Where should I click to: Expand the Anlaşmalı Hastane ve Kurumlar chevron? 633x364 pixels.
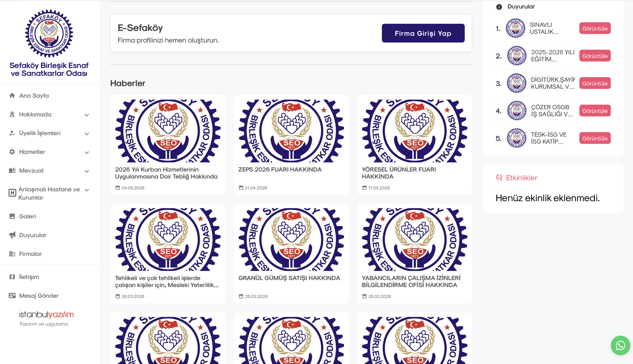pyautogui.click(x=87, y=190)
